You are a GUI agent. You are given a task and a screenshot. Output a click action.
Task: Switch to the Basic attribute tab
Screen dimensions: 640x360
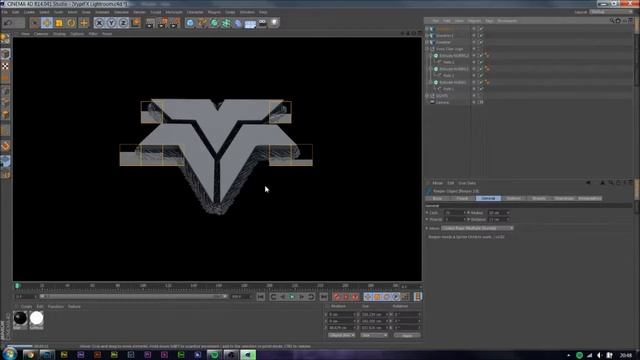pyautogui.click(x=437, y=198)
